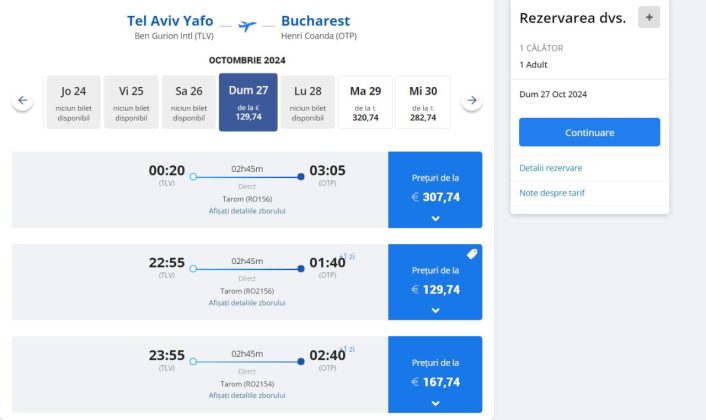Image resolution: width=706 pixels, height=420 pixels.
Task: Open the Detalii rezervare link
Action: pyautogui.click(x=551, y=168)
